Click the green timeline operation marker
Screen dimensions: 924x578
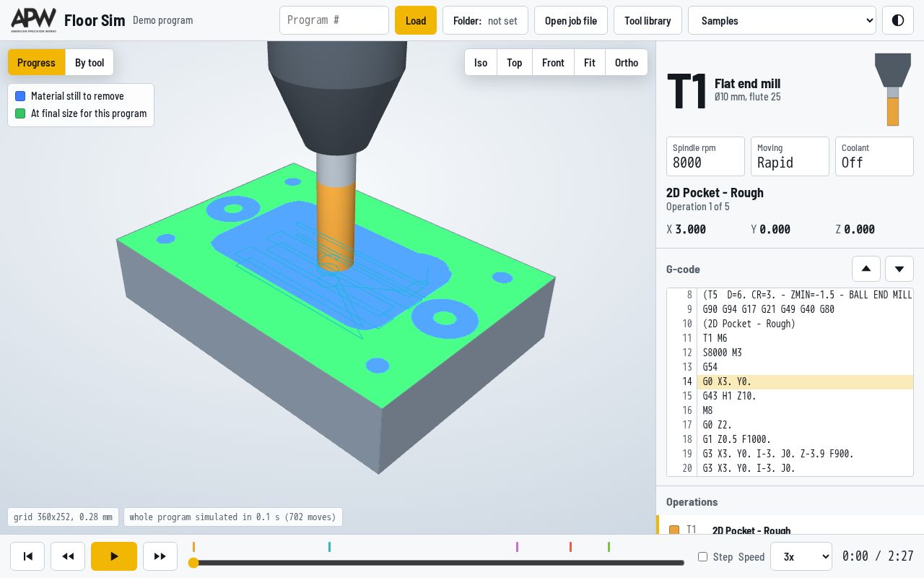tap(609, 547)
